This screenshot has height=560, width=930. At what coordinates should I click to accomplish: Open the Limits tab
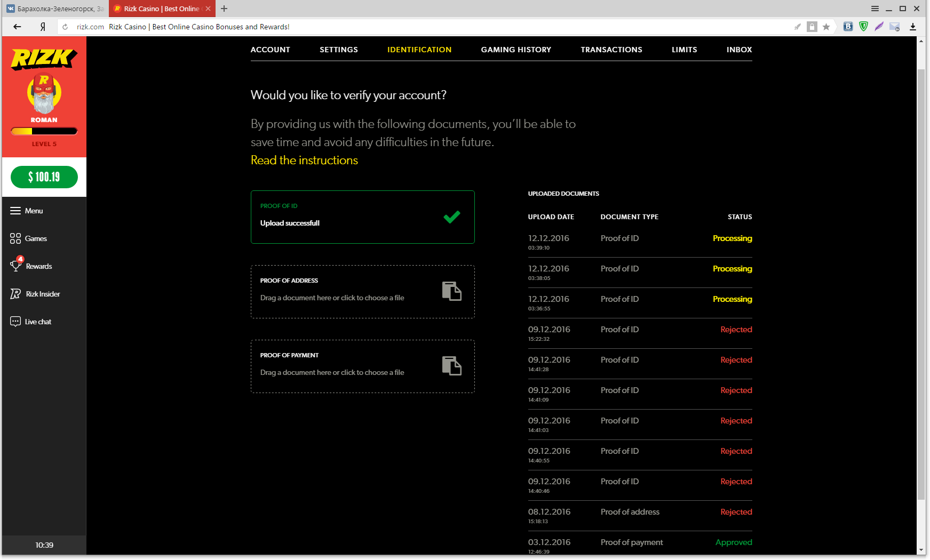[685, 50]
